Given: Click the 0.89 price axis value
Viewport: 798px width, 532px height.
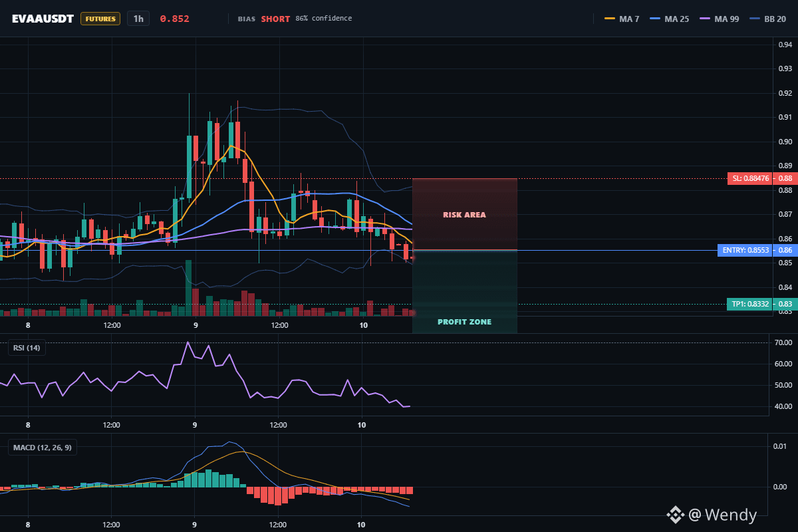Looking at the screenshot, I should [785, 166].
